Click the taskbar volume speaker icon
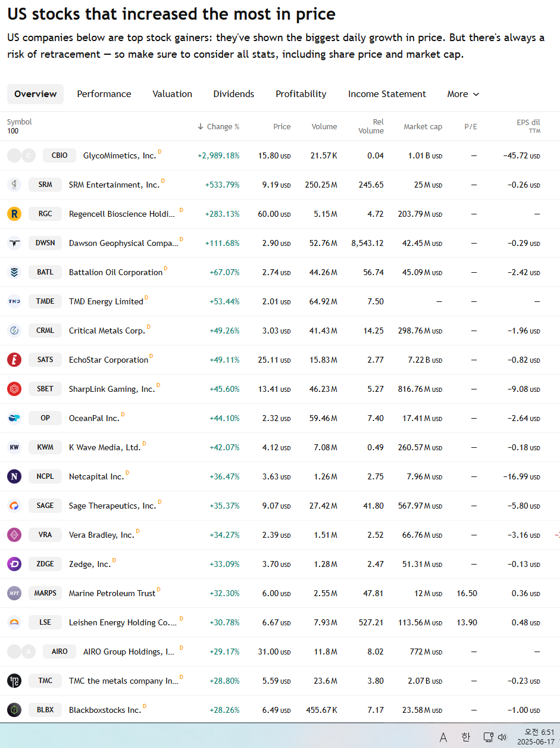The image size is (560, 748). pyautogui.click(x=502, y=737)
